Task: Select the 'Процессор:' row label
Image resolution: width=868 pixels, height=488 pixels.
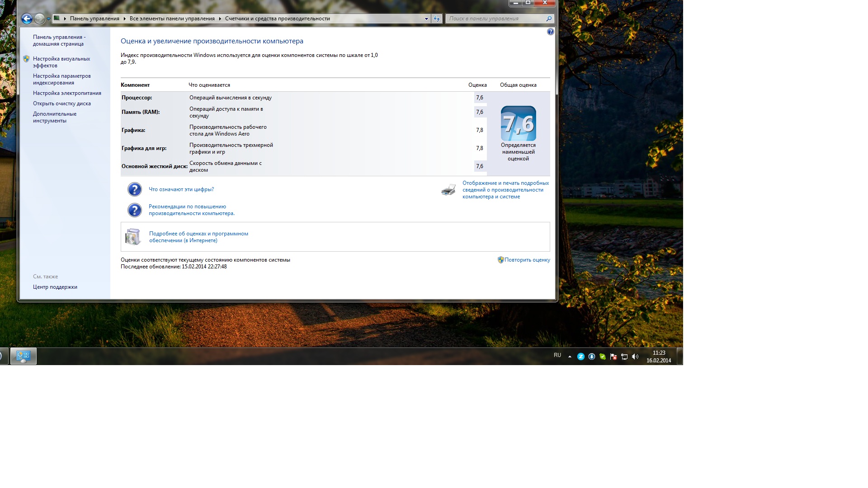Action: [137, 98]
